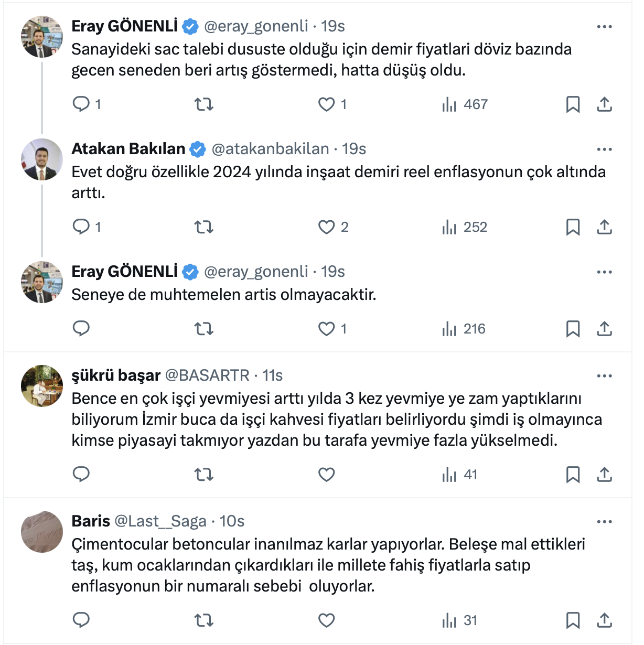The image size is (644, 645).
Task: Bookmark the 'Seneye de muhtemelen' tweet
Action: [573, 329]
